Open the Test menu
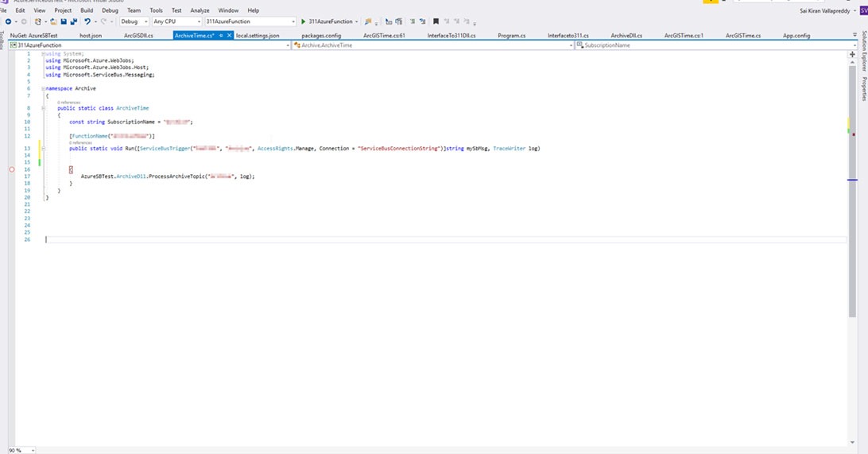 point(176,10)
